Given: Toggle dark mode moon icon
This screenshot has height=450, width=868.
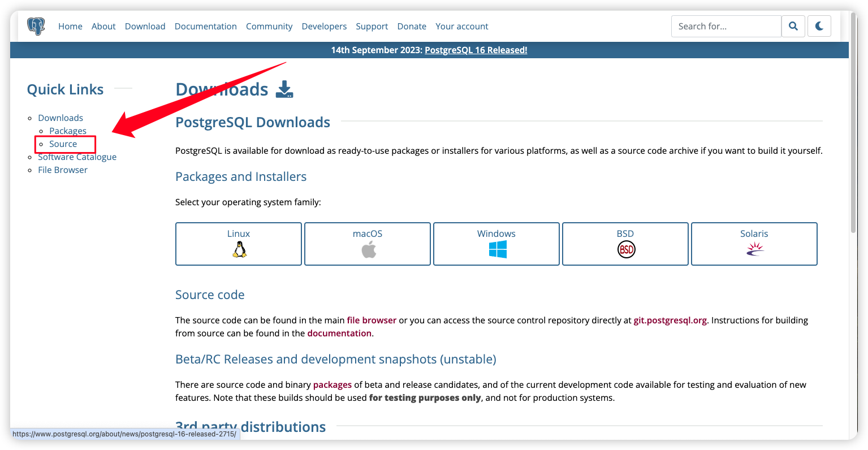Looking at the screenshot, I should point(819,26).
